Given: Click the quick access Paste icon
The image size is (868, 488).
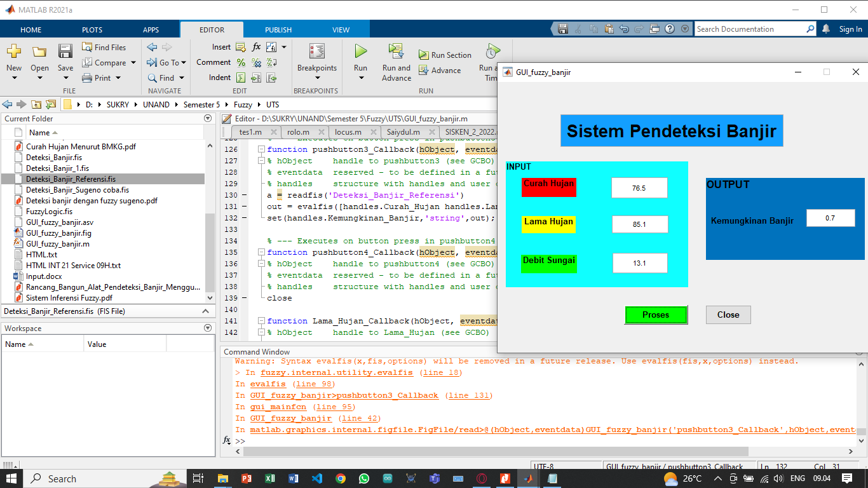Looking at the screenshot, I should tap(609, 29).
